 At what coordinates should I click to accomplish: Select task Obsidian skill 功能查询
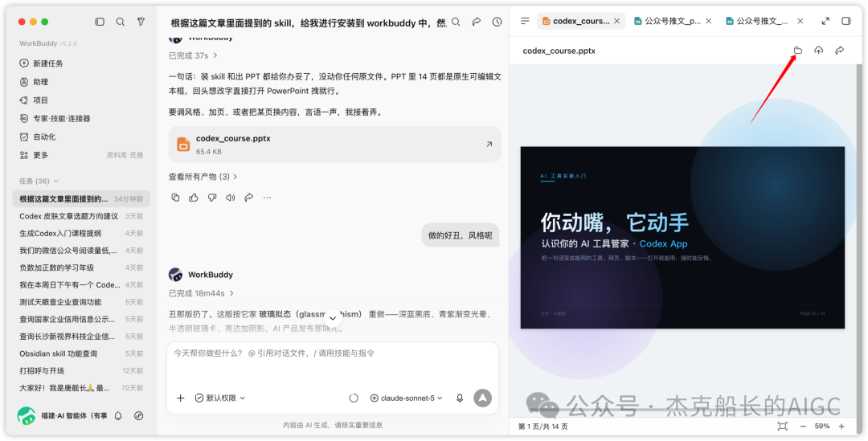[x=81, y=353]
